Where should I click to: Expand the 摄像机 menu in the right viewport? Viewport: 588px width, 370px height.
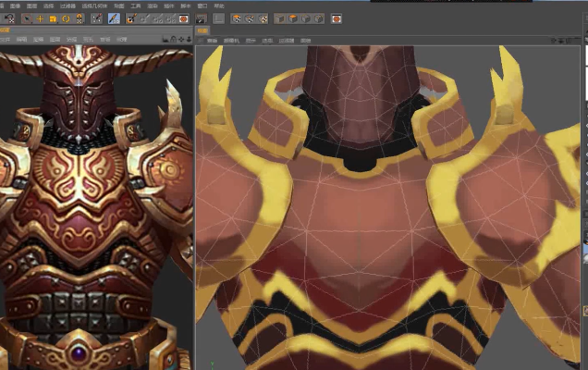click(230, 41)
